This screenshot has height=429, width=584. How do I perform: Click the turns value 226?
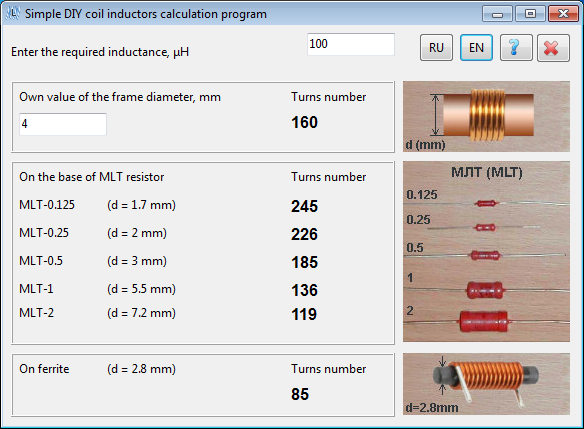coord(304,234)
